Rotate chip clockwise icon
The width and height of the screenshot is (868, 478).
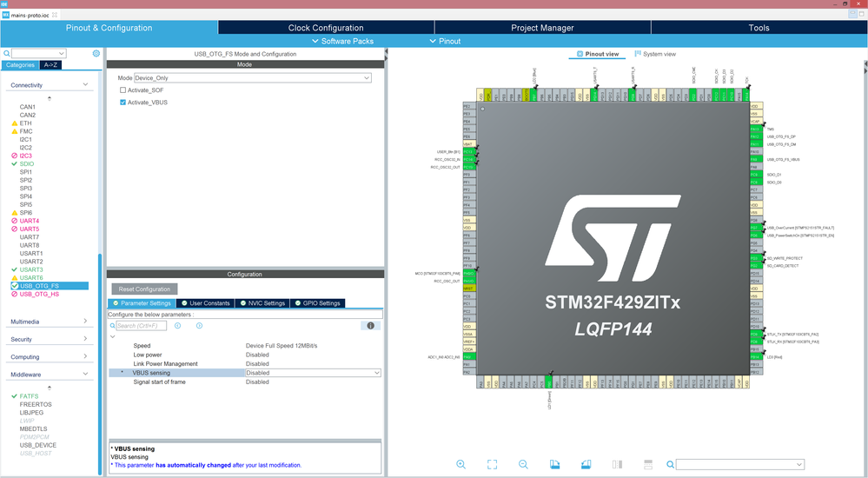coord(554,464)
